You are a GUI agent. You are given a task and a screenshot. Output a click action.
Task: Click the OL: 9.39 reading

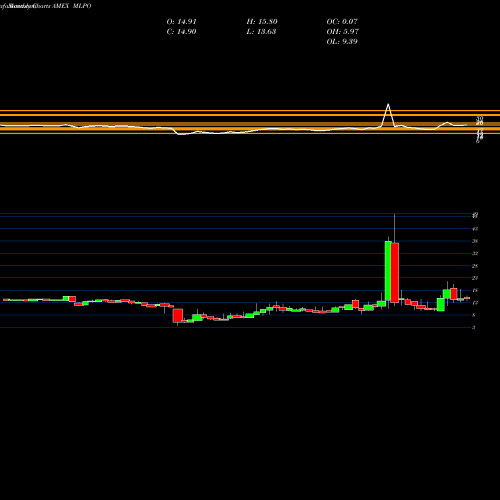(x=342, y=42)
